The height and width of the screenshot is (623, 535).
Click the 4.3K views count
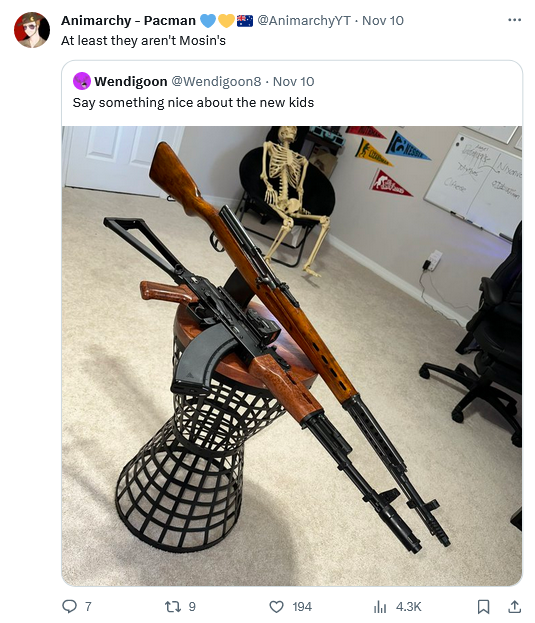click(409, 607)
